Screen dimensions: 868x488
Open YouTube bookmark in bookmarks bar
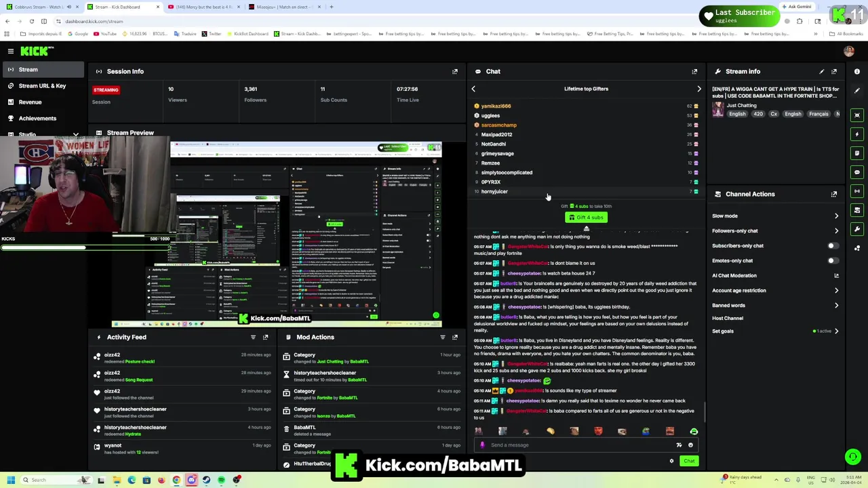(105, 34)
